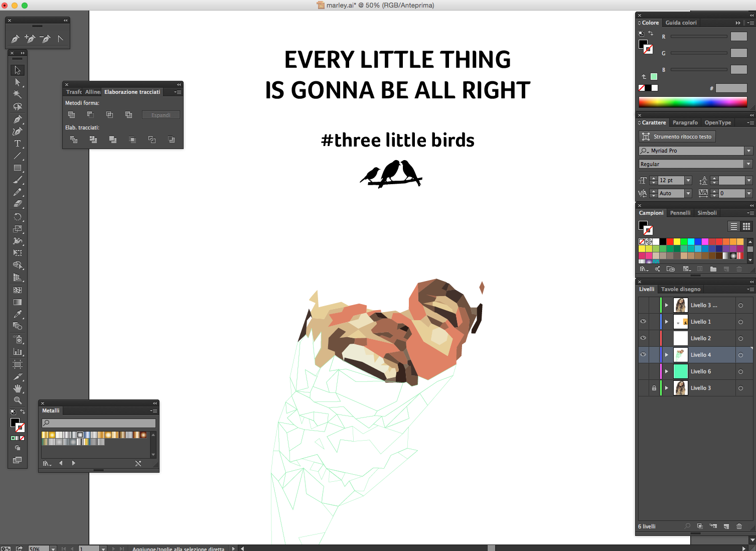756x551 pixels.
Task: Click target circle for Livello 4
Action: [x=740, y=355]
